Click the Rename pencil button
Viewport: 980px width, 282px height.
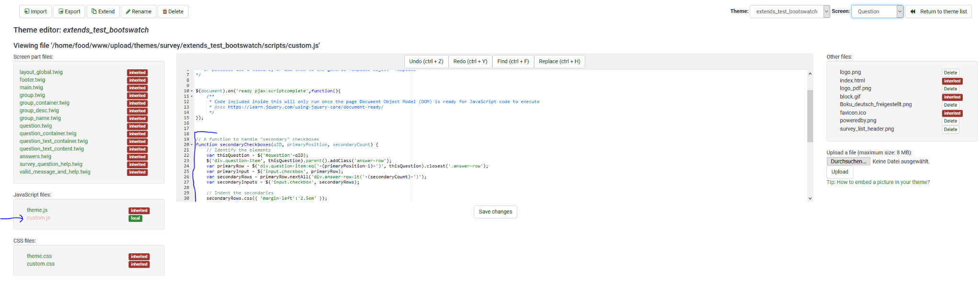[x=138, y=11]
